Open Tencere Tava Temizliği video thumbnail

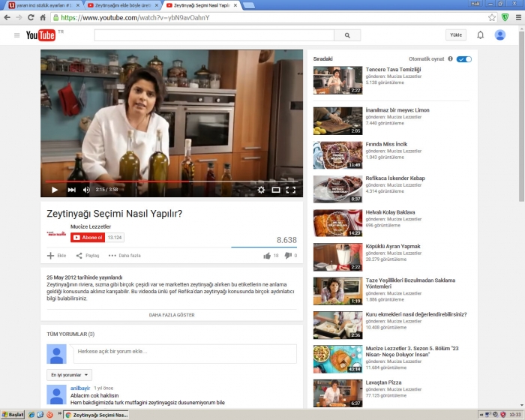337,80
